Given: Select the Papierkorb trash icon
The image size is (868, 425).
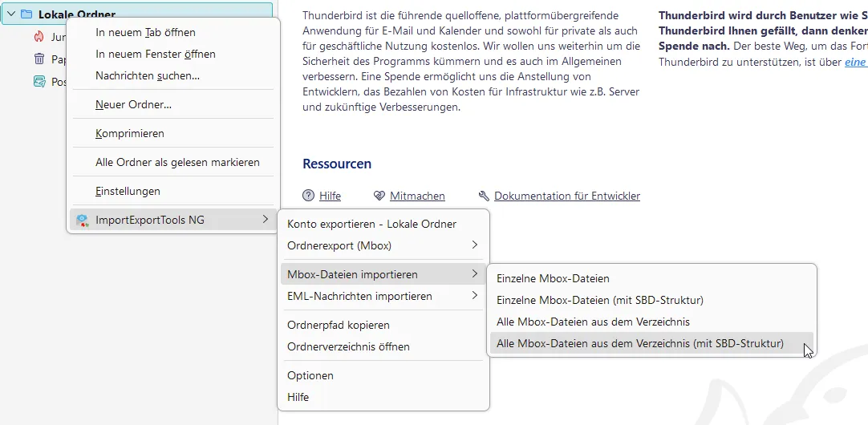Looking at the screenshot, I should 39,59.
